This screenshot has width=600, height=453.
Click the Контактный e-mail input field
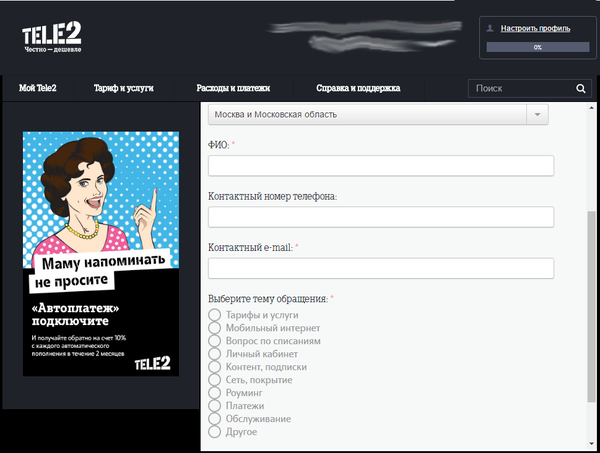click(x=380, y=268)
